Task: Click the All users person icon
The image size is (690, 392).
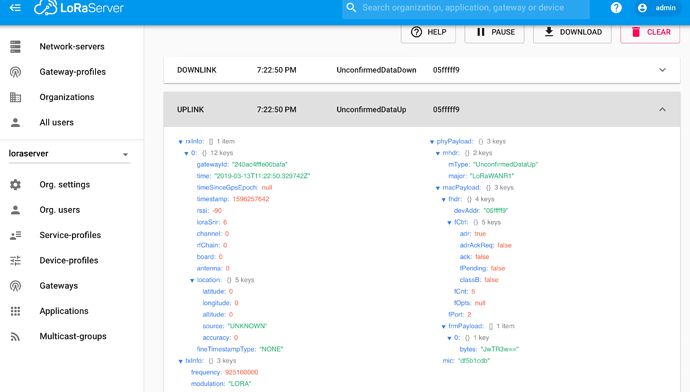Action: point(15,122)
